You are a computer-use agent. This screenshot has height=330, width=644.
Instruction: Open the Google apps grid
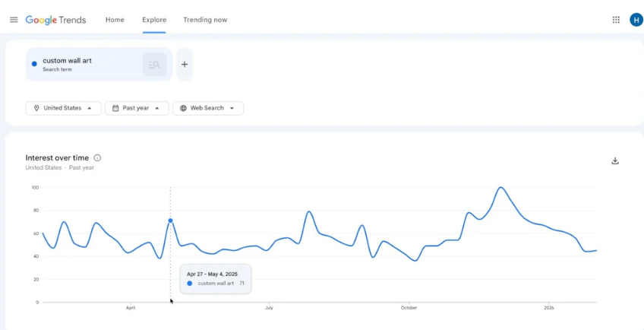pyautogui.click(x=616, y=20)
